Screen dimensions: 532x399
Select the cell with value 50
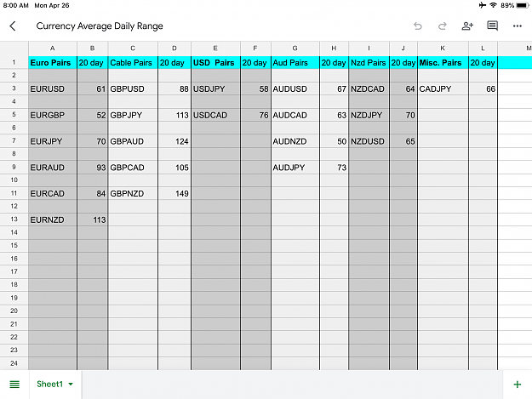334,141
